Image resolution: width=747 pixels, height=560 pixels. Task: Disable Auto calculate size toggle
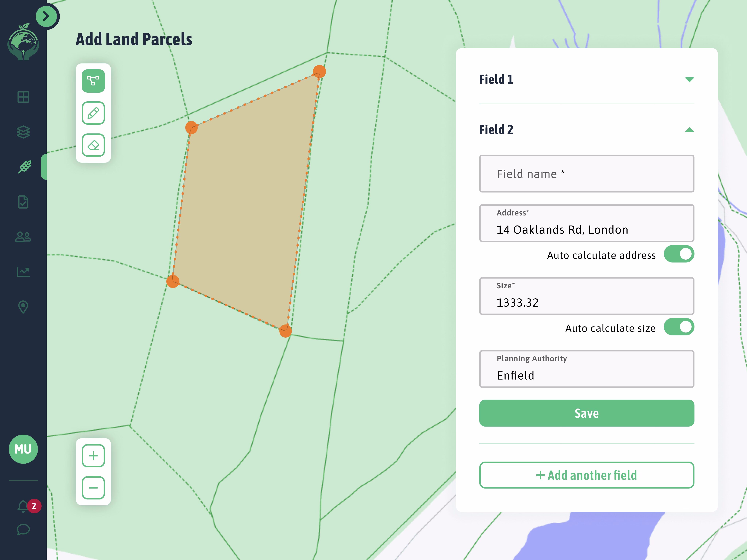(x=679, y=327)
